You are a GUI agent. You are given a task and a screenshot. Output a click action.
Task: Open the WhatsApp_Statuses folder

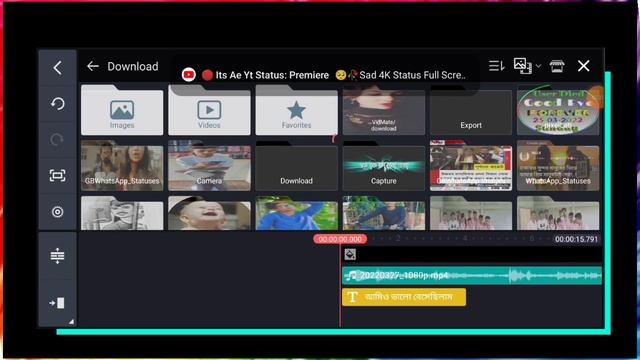558,166
